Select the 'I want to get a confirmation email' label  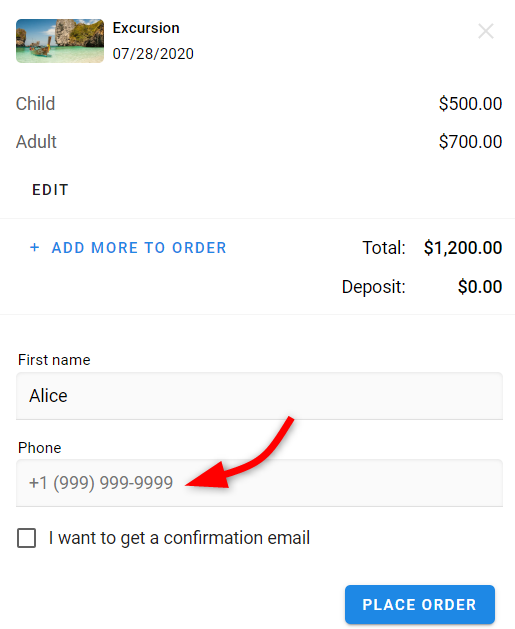pyautogui.click(x=179, y=538)
